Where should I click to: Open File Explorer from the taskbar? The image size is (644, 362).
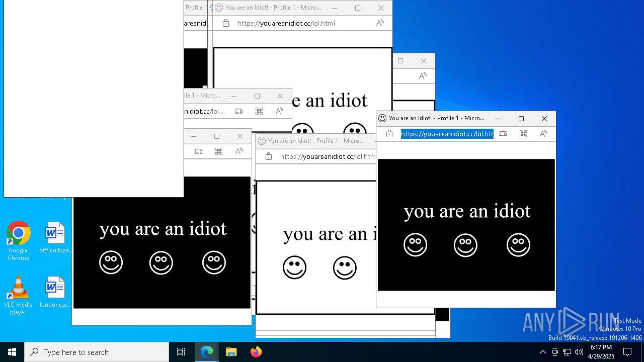pyautogui.click(x=231, y=352)
